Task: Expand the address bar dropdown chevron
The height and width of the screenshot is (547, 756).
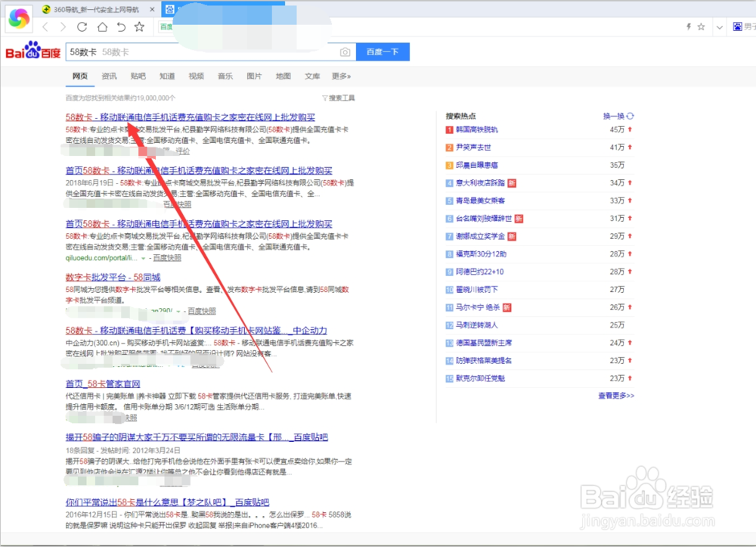Action: click(x=720, y=27)
